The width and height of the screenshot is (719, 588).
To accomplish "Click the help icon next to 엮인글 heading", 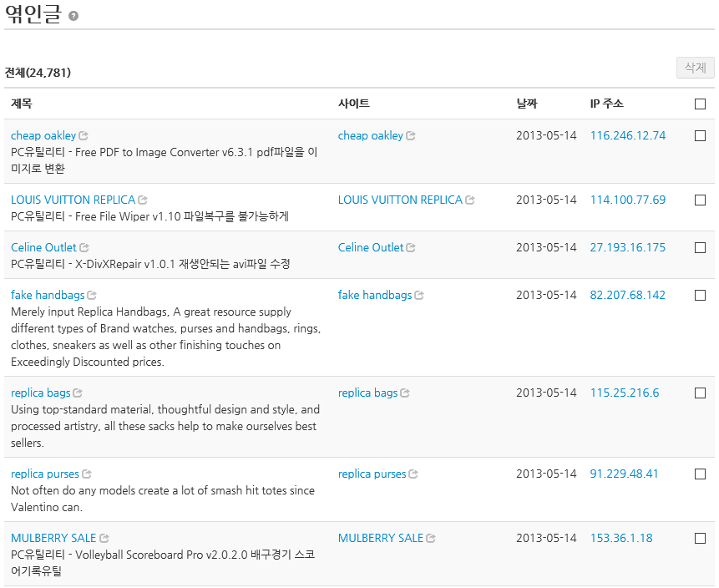I will pos(73,16).
